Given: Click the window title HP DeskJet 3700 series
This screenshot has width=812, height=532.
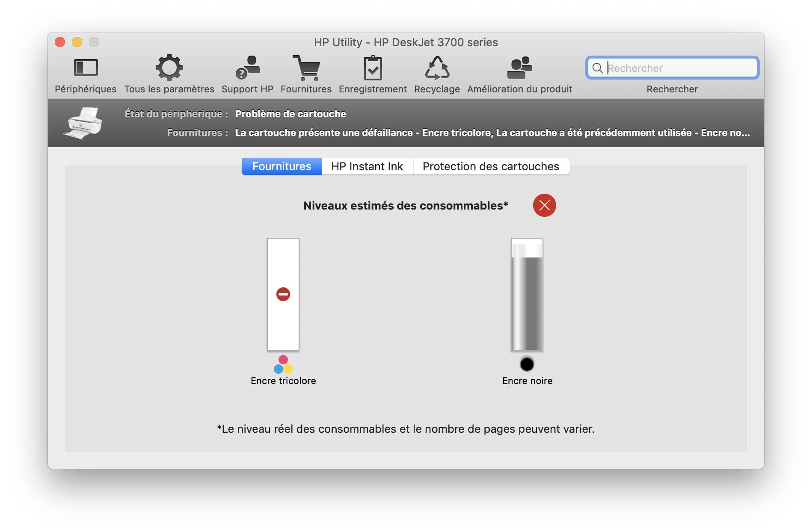Looking at the screenshot, I should 406,42.
